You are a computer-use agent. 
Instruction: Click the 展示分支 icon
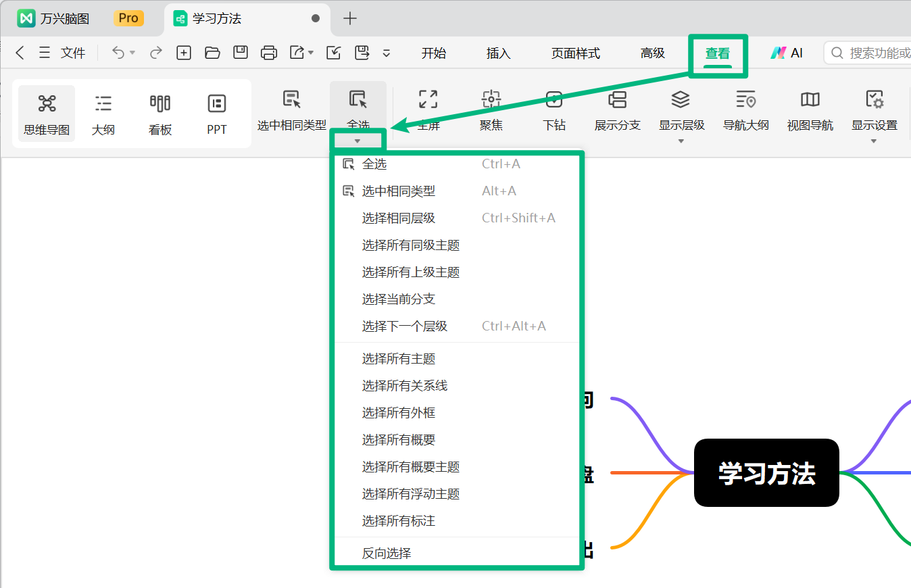(x=617, y=100)
